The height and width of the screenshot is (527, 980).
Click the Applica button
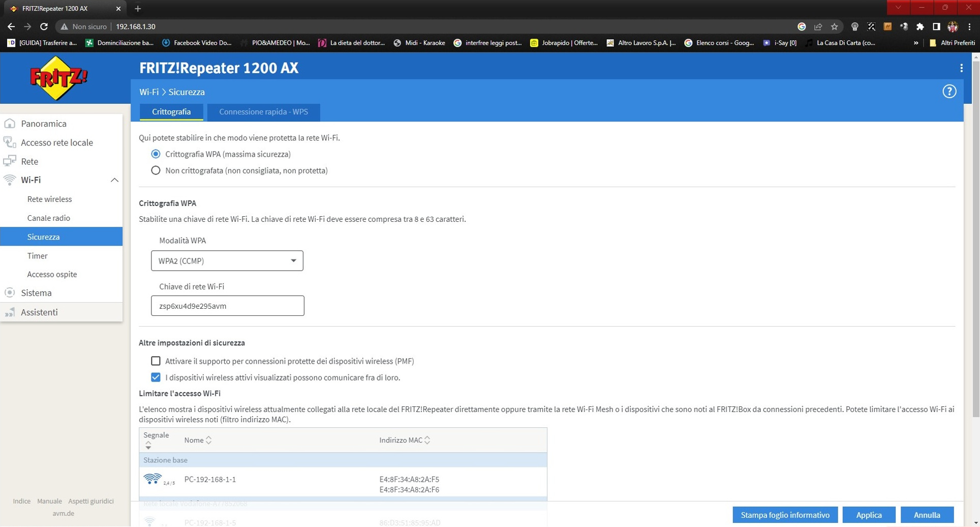869,515
